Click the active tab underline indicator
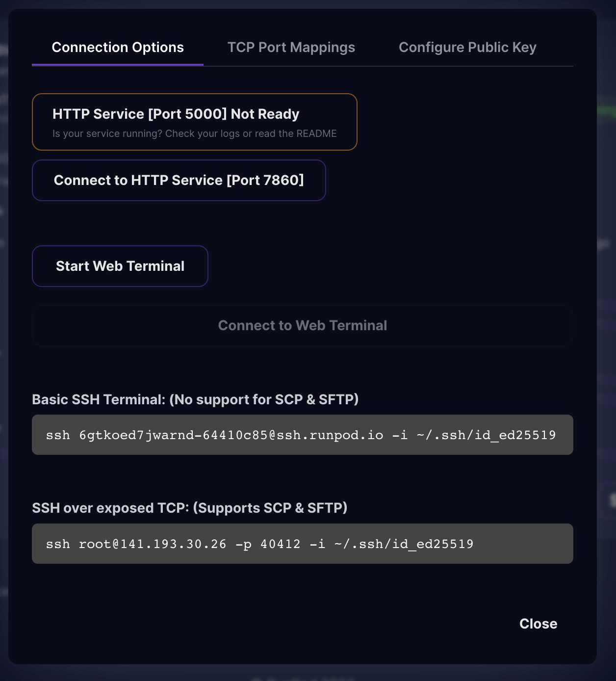616x681 pixels. click(118, 63)
